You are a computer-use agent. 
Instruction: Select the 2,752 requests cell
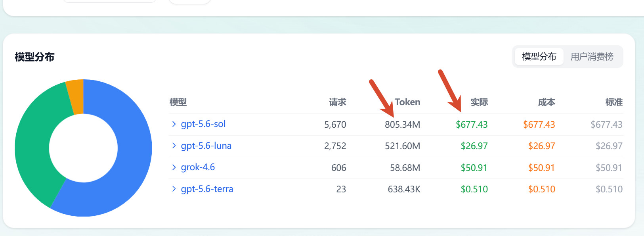pyautogui.click(x=335, y=146)
